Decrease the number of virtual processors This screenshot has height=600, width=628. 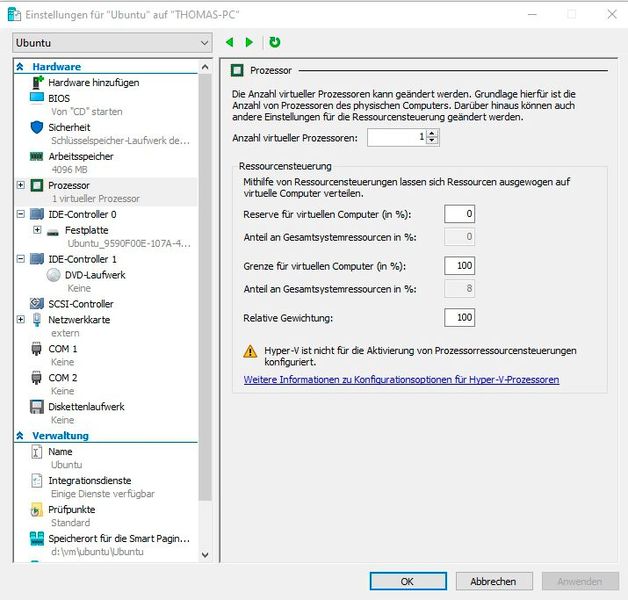(x=432, y=141)
